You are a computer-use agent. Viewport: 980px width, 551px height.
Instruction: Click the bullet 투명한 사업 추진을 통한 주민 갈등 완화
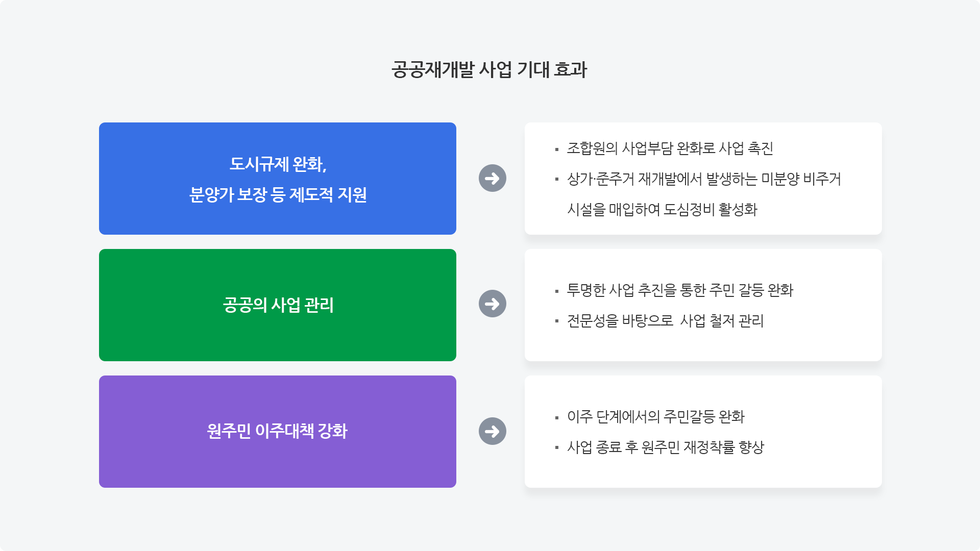pos(680,290)
